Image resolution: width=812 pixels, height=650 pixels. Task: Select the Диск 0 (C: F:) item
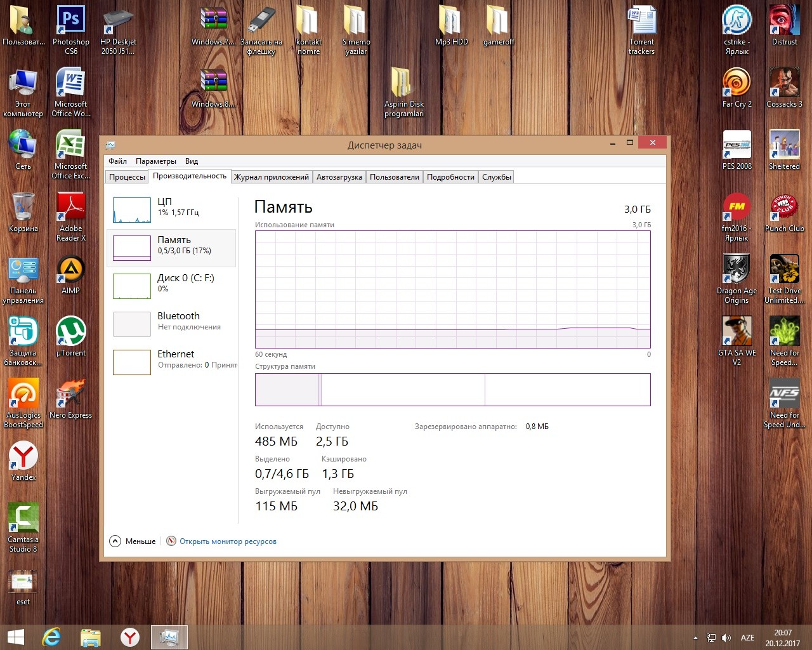coord(171,286)
